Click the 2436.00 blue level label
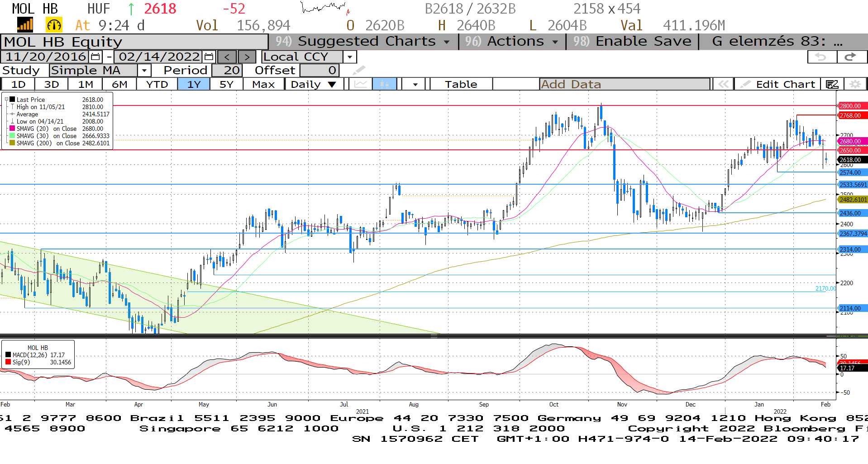Screen dimensions: 868x464 click(x=853, y=213)
